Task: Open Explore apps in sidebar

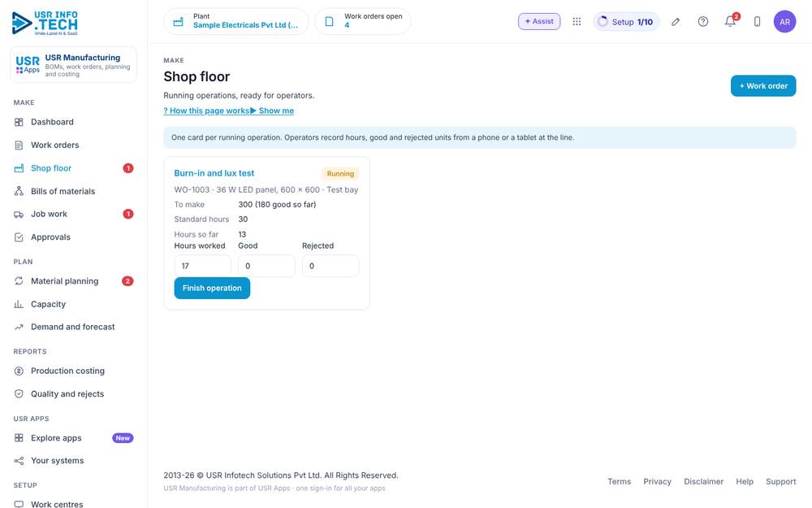Action: (74, 438)
